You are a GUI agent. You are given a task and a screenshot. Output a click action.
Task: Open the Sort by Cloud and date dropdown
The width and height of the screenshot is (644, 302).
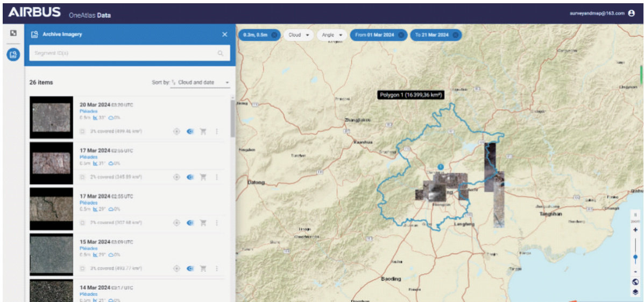pos(200,82)
